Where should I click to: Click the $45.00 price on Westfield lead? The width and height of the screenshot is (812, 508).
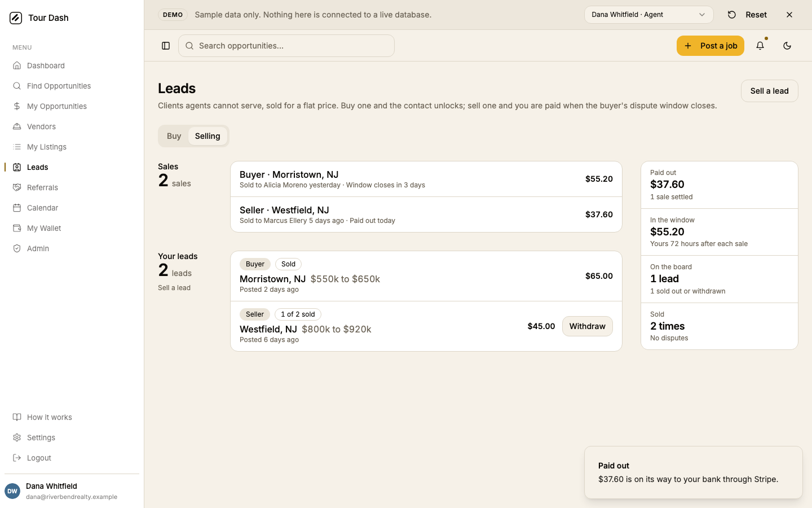click(541, 326)
